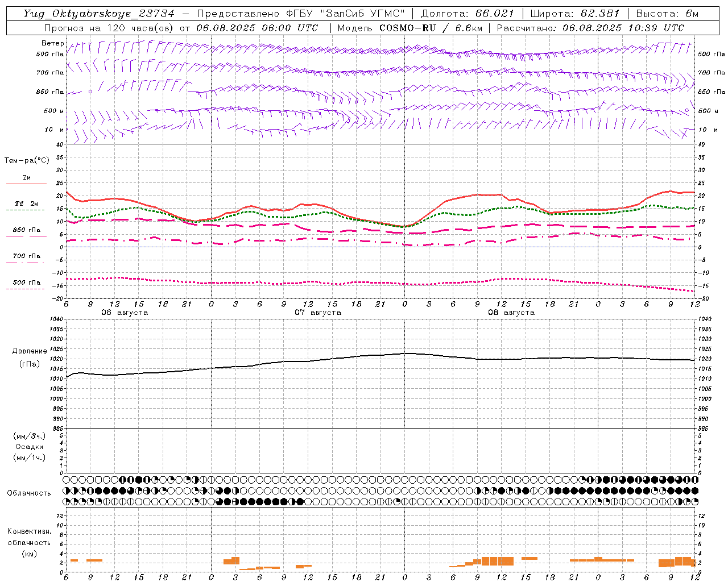Click the Долгота: 66.021 header field
This screenshot has height=582, width=728.
[468, 14]
